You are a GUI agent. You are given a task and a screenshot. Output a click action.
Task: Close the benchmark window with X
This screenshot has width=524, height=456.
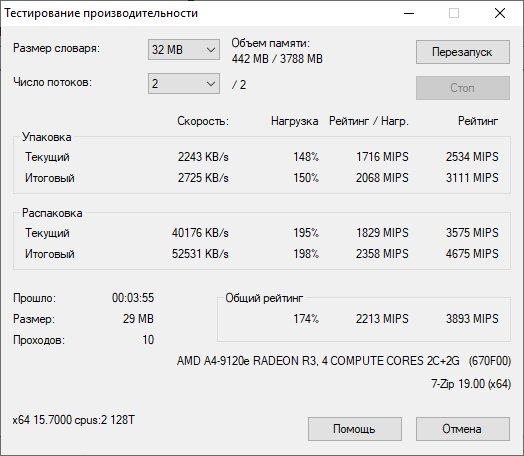500,13
